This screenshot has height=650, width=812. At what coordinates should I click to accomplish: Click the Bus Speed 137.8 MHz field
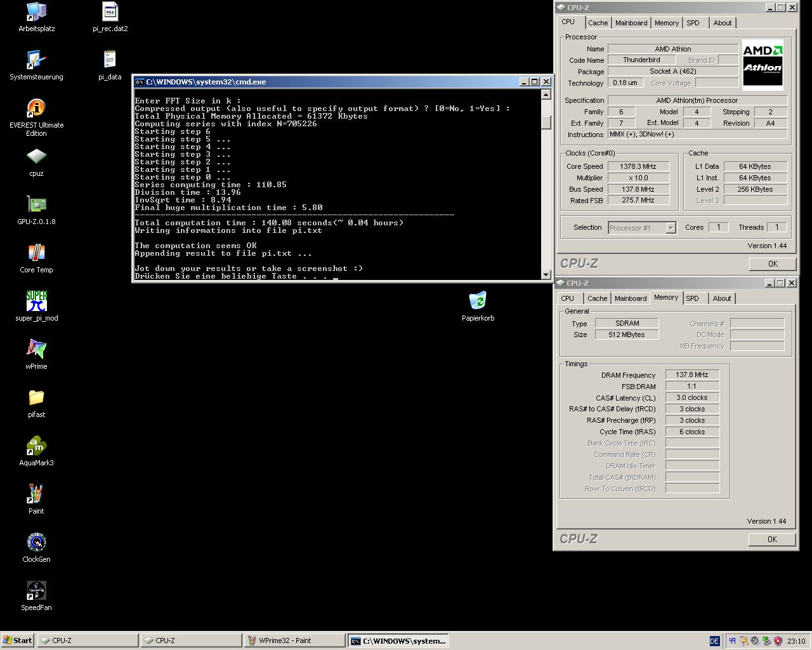(x=638, y=189)
